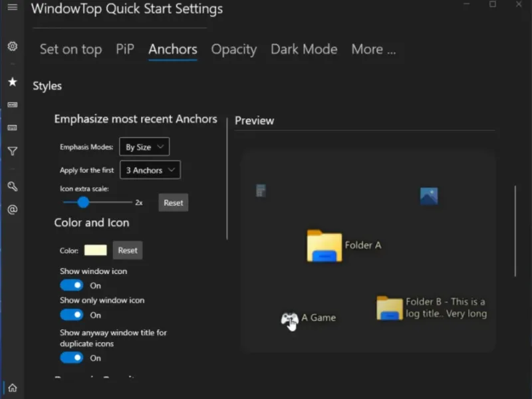Open the funnel filter sidebar icon
532x399 pixels.
point(12,152)
